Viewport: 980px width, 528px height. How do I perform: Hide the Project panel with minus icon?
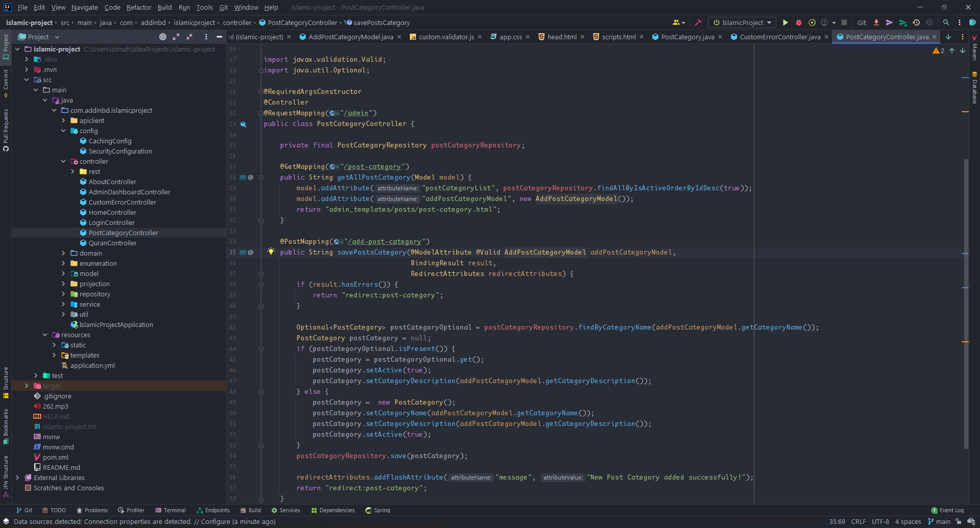(x=219, y=37)
